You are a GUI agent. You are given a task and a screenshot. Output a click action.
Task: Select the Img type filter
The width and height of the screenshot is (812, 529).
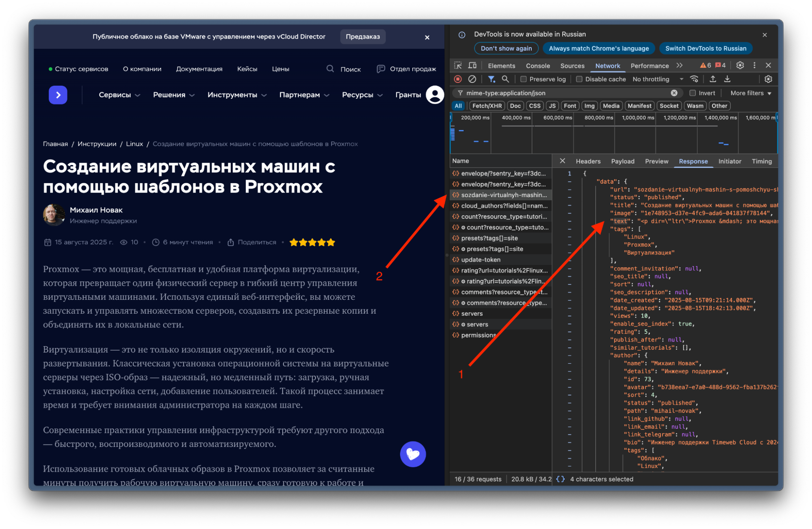pos(589,106)
